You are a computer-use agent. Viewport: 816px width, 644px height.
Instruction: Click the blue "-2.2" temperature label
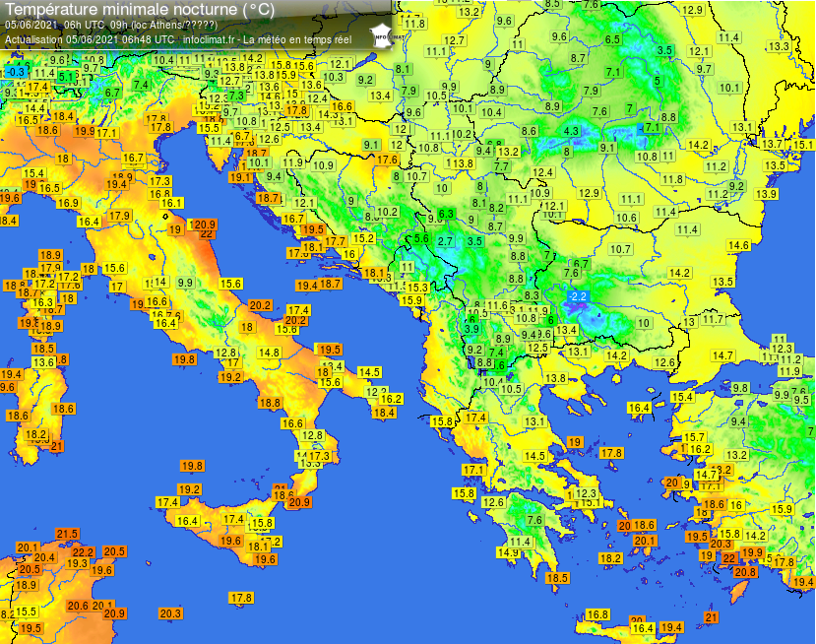578,296
